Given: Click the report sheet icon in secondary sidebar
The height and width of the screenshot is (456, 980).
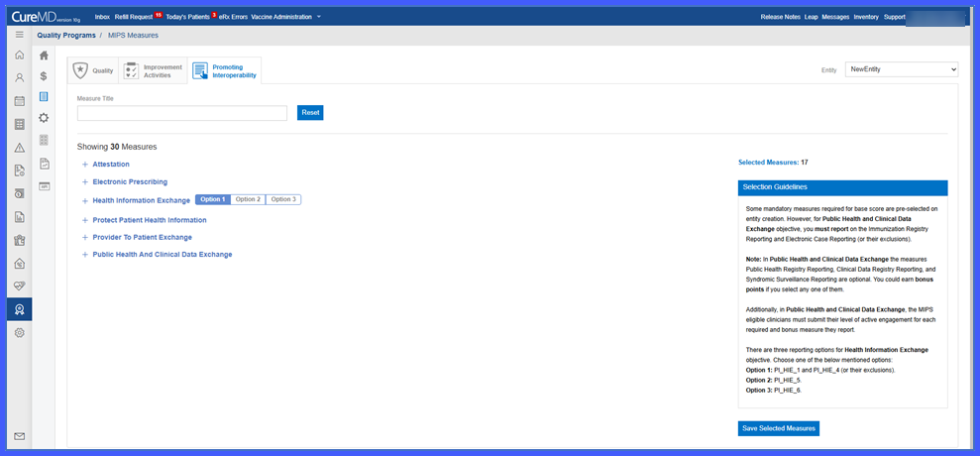Looking at the screenshot, I should coord(44,164).
